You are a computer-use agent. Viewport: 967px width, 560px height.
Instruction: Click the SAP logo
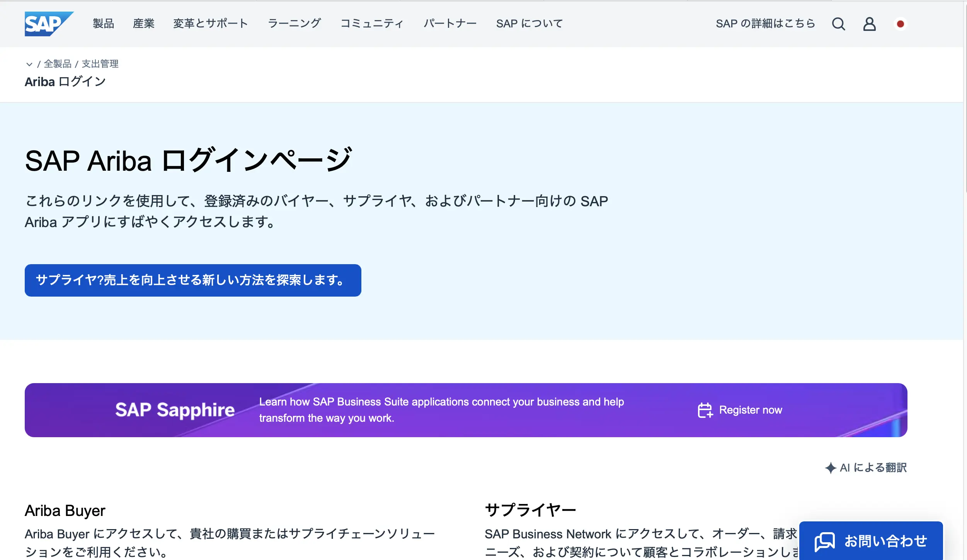(x=49, y=24)
